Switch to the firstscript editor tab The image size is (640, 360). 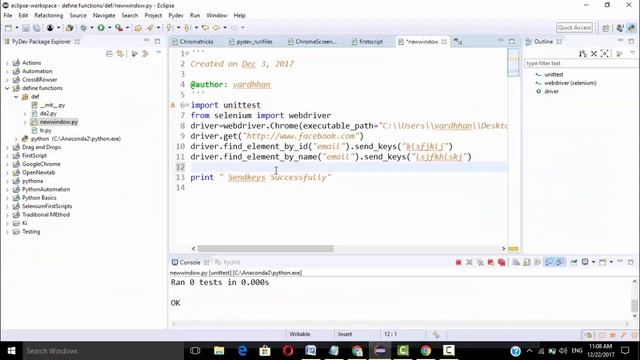tap(367, 42)
